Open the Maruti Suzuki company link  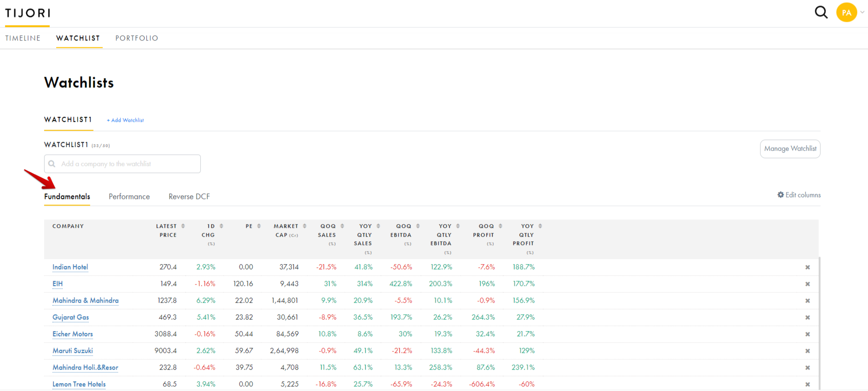[x=73, y=351]
